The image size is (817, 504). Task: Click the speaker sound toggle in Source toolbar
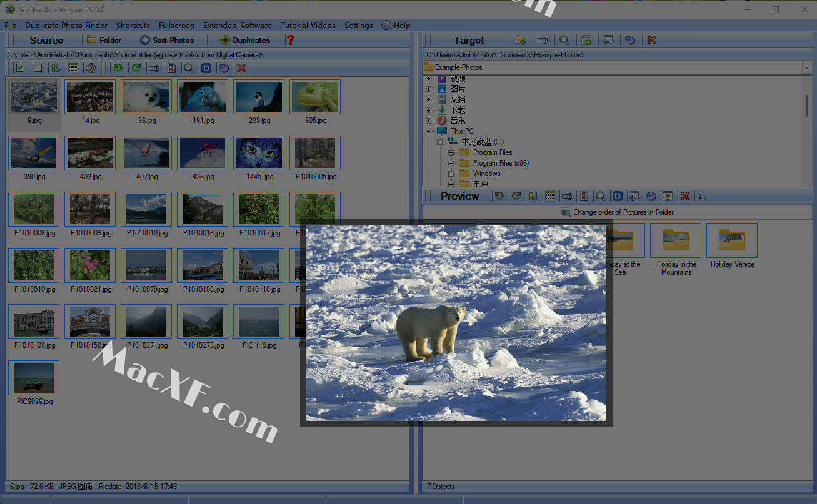(x=91, y=68)
